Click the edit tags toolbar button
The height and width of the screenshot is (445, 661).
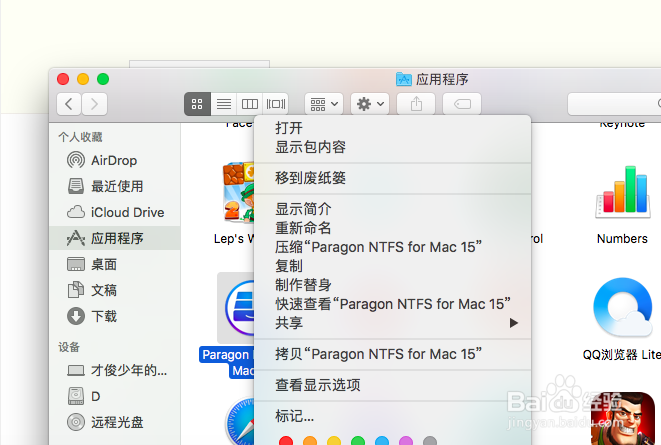[x=462, y=104]
